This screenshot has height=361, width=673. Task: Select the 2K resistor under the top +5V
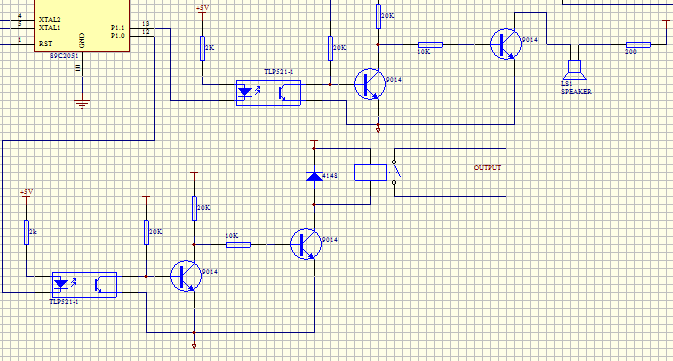click(x=202, y=49)
